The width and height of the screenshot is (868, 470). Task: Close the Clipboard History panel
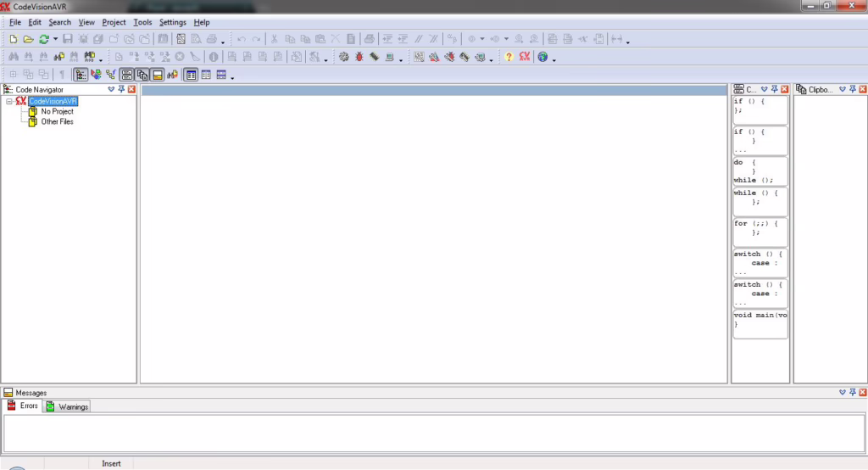pyautogui.click(x=862, y=89)
